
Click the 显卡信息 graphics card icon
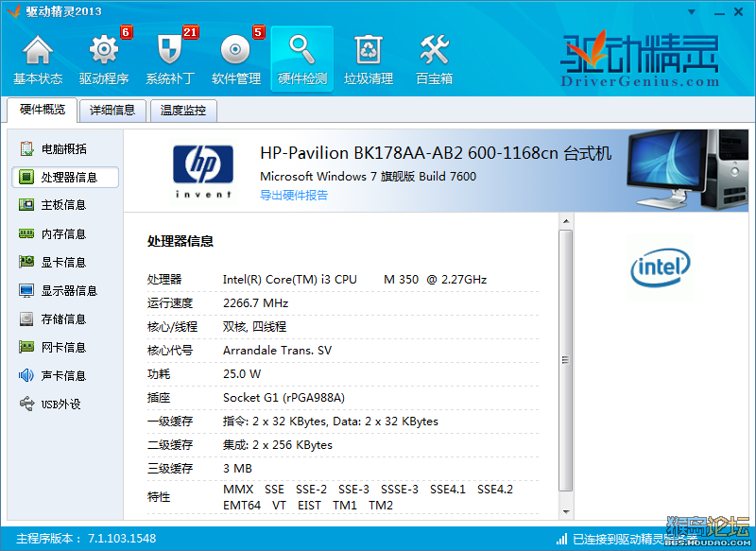(26, 262)
